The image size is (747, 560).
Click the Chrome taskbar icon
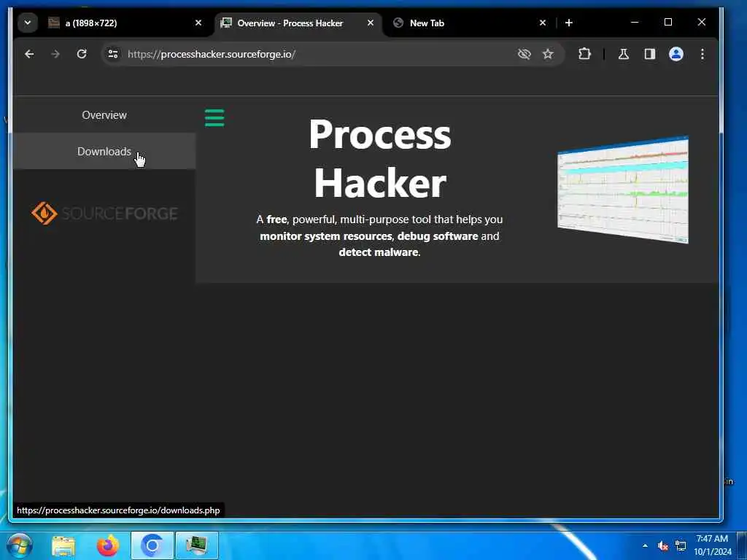(152, 545)
